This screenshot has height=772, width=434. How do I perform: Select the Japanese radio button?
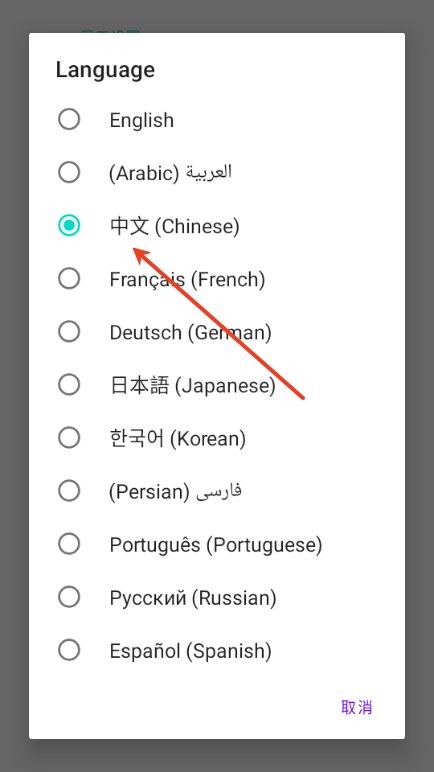[69, 385]
